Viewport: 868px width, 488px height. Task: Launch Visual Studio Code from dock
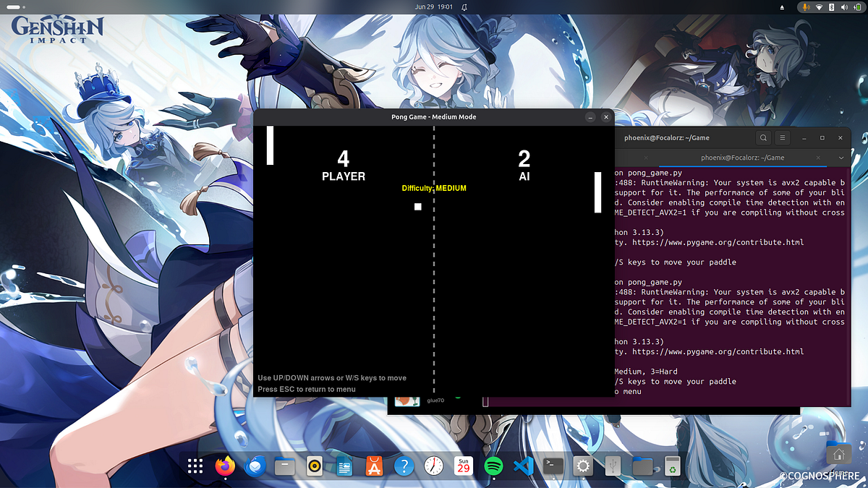(523, 466)
